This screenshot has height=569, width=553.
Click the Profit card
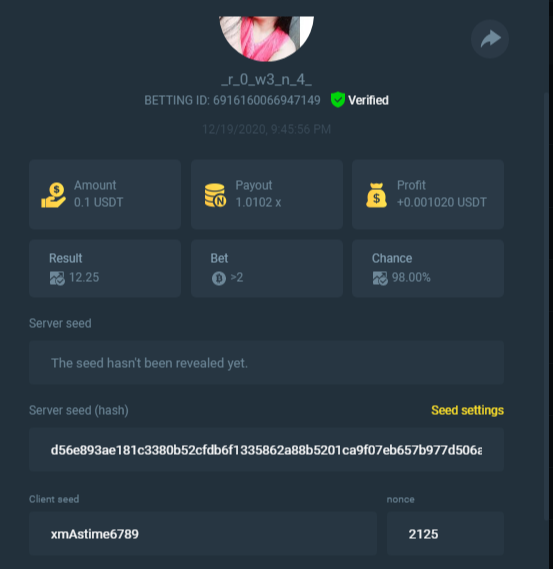point(428,195)
